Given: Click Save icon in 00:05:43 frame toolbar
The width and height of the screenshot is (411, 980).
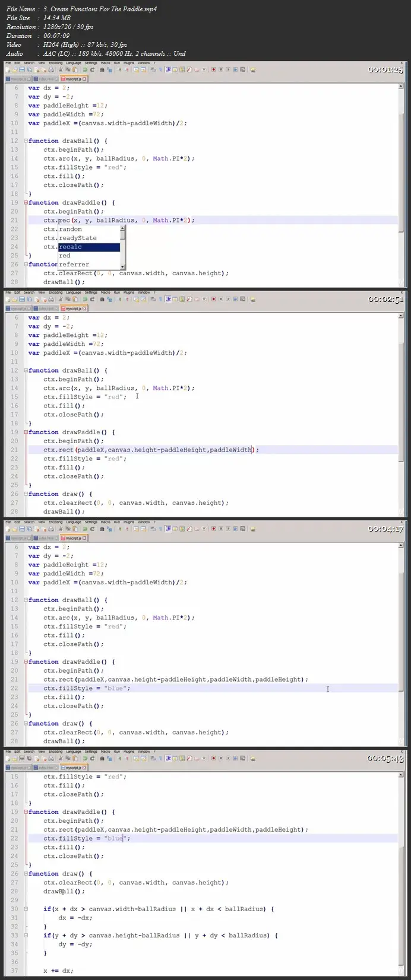Looking at the screenshot, I should pyautogui.click(x=22, y=758).
